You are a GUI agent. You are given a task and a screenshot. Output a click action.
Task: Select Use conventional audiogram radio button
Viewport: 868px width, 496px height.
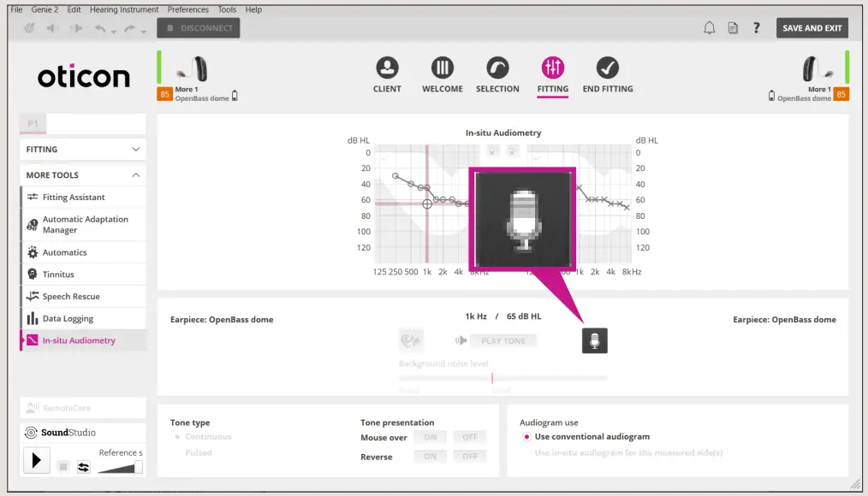click(x=526, y=437)
